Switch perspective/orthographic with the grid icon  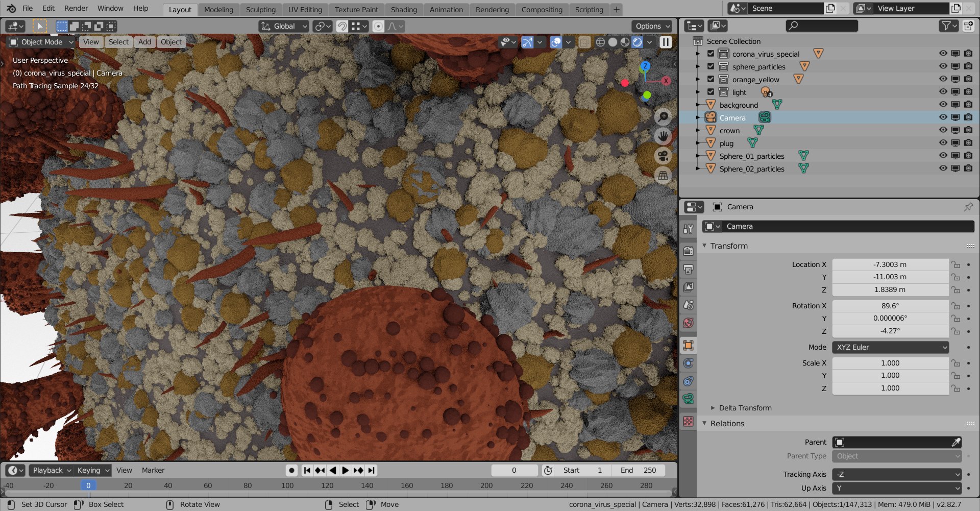click(663, 175)
